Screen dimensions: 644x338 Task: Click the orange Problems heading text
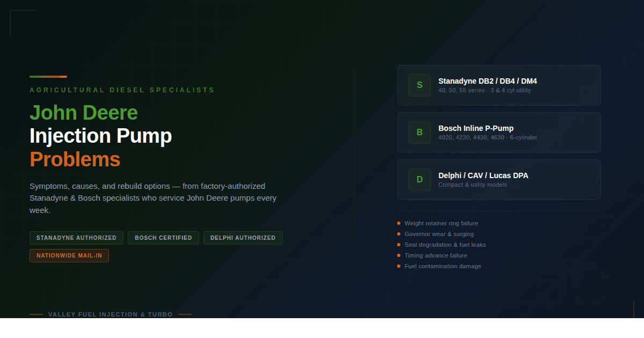[x=75, y=159]
